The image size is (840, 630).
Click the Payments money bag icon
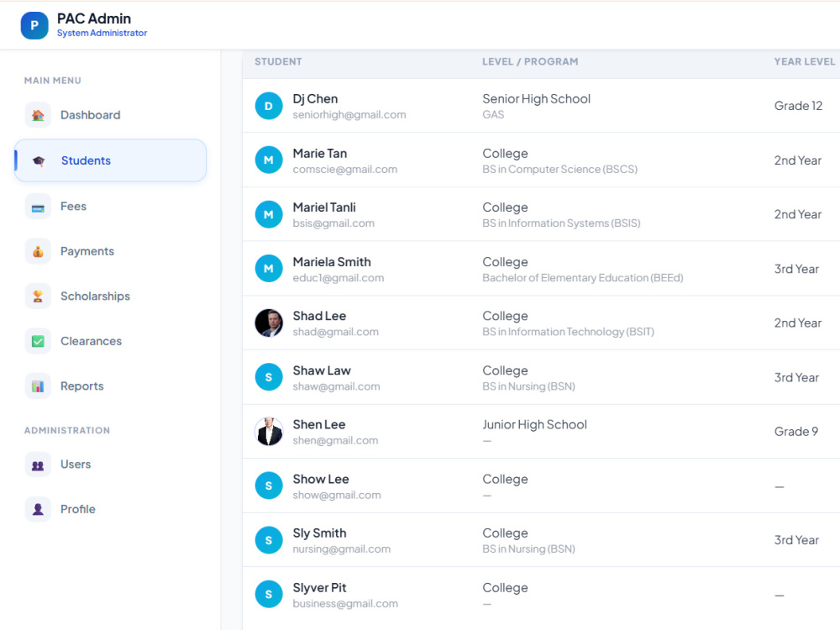click(x=38, y=251)
